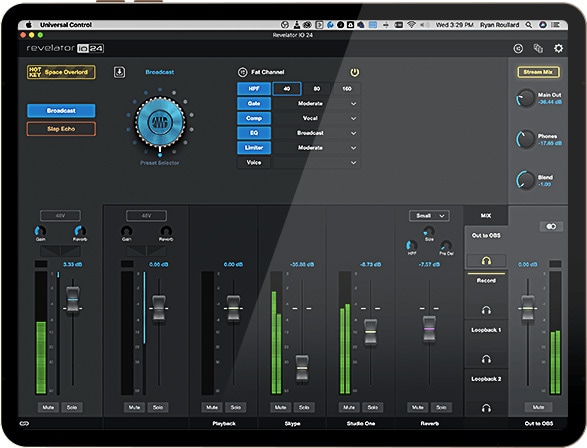The height and width of the screenshot is (448, 587).
Task: Click the Studio One channel fader
Action: pos(371,331)
